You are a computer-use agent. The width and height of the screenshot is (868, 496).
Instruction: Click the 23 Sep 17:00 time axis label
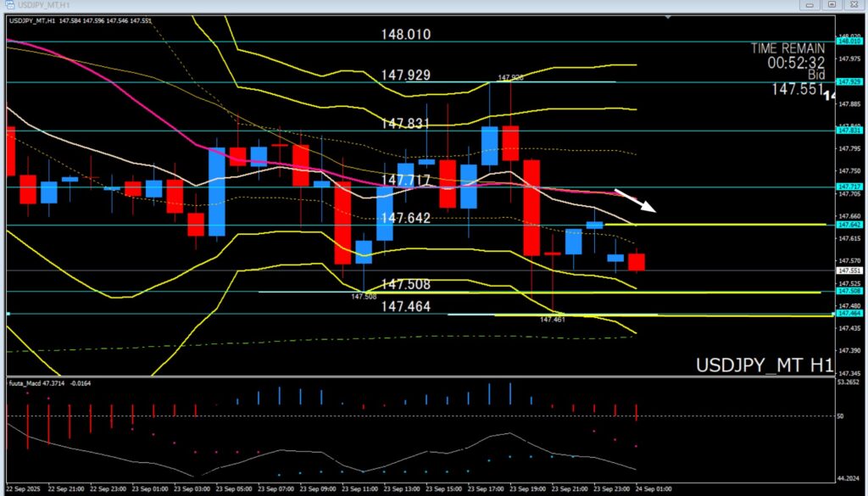488,489
